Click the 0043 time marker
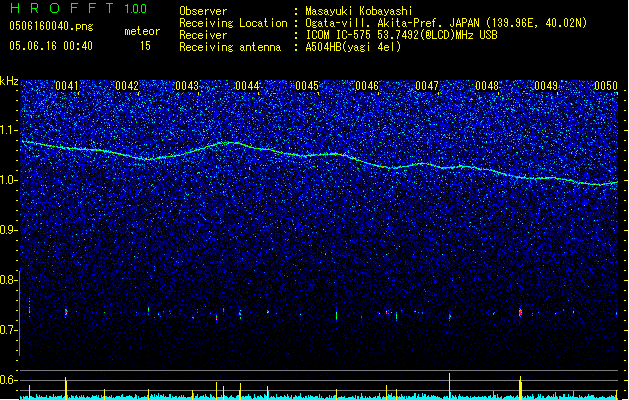This screenshot has height=400, width=629. [x=187, y=86]
